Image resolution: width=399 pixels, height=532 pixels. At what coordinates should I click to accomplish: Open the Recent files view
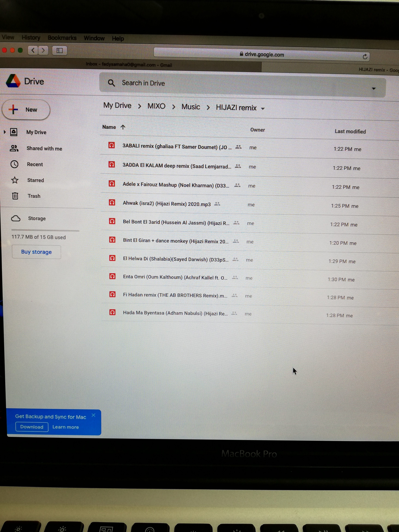[x=35, y=164]
